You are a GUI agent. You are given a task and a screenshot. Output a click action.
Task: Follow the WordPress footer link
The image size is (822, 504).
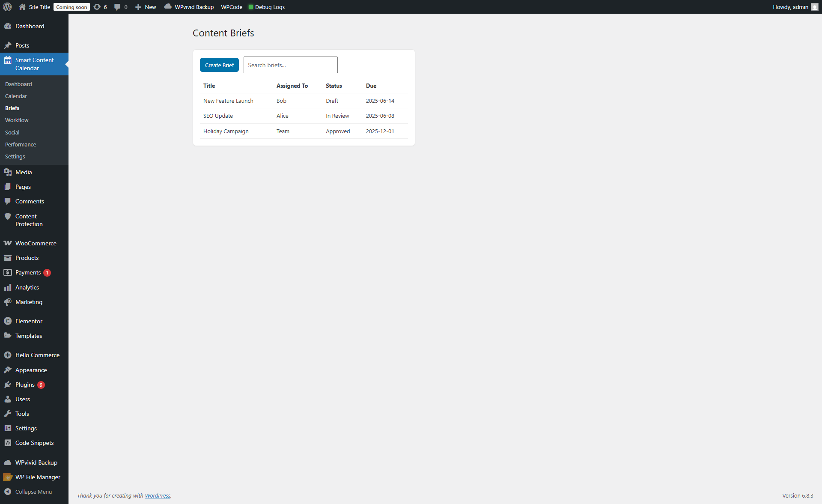157,495
